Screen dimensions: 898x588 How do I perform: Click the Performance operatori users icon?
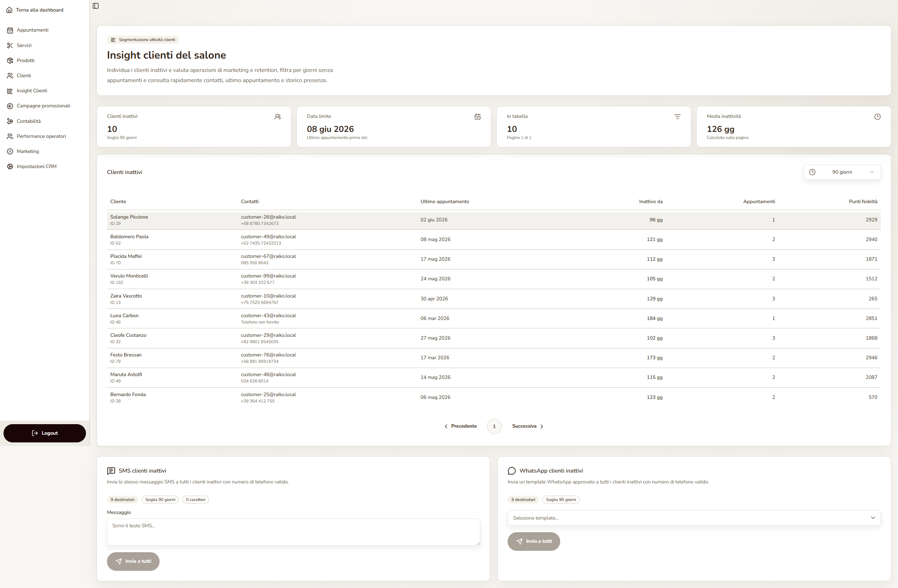click(10, 136)
